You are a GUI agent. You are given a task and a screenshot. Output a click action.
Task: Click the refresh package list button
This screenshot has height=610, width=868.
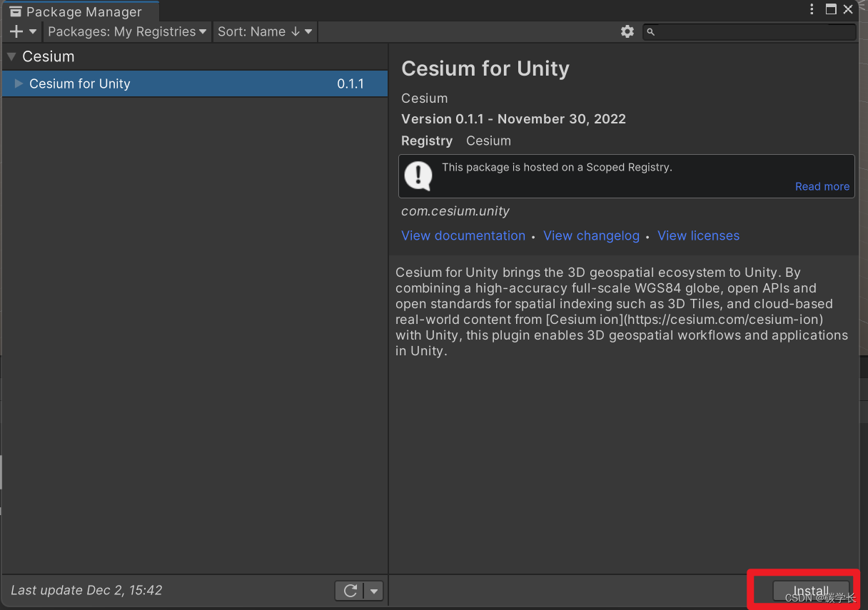click(350, 591)
